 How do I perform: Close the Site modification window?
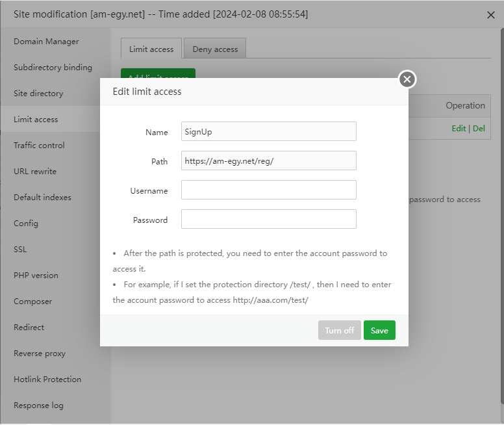(x=491, y=15)
